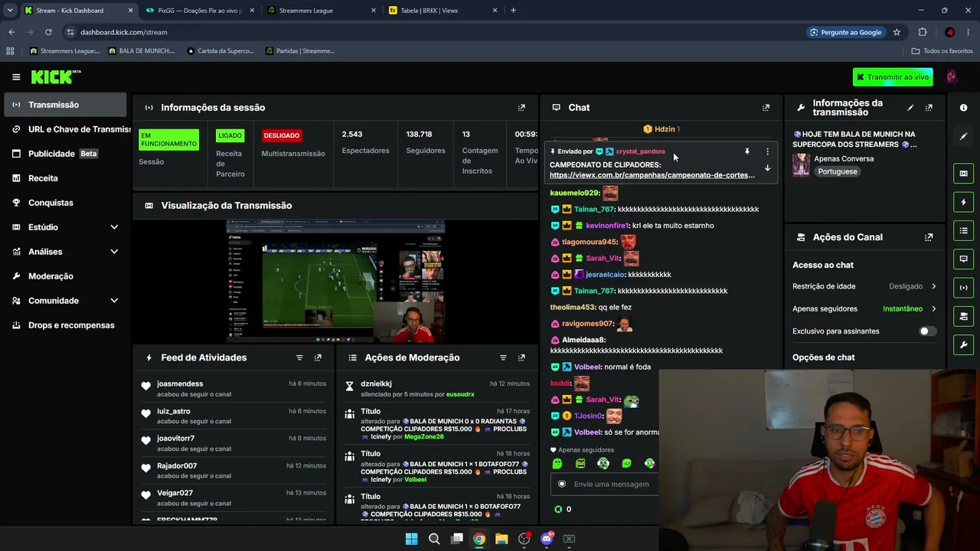The height and width of the screenshot is (551, 980).
Task: Open the Publicidade Beta sidebar item
Action: [65, 154]
